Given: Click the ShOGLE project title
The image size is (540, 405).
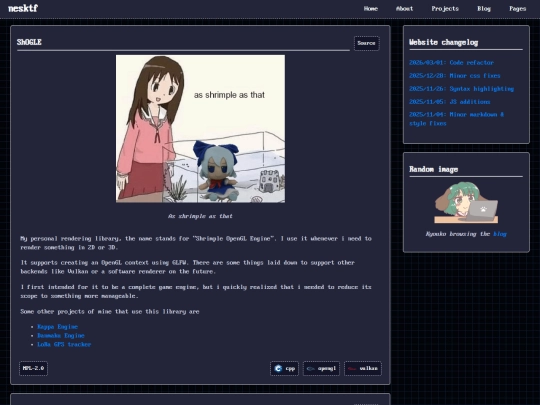Looking at the screenshot, I should [x=29, y=42].
